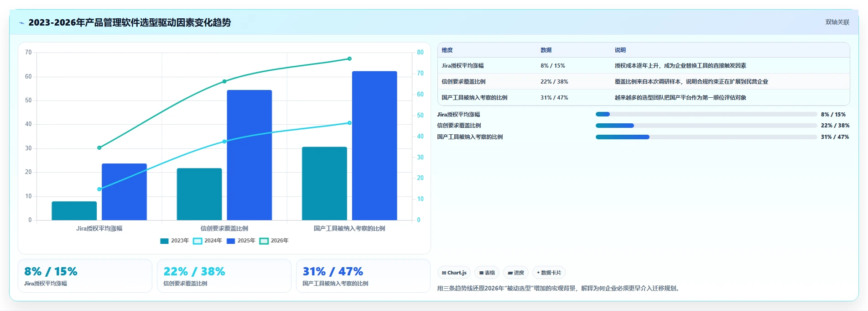Click the 数据卡片 tag chip
The height and width of the screenshot is (311, 868).
point(549,273)
